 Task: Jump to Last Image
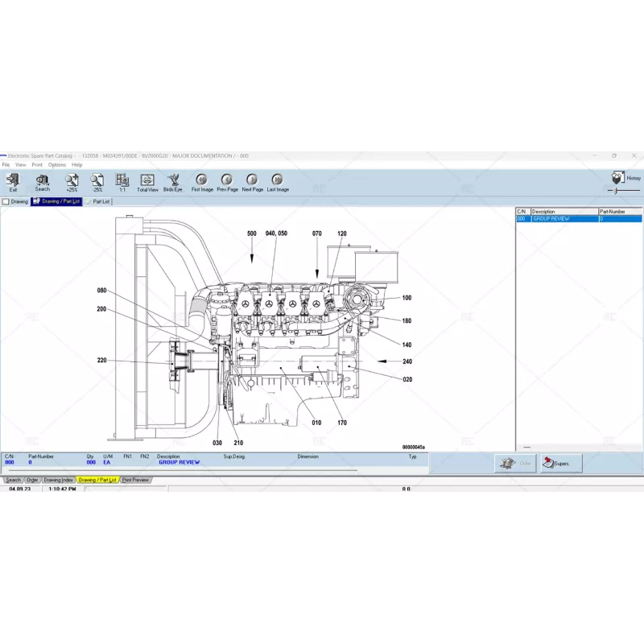click(278, 181)
